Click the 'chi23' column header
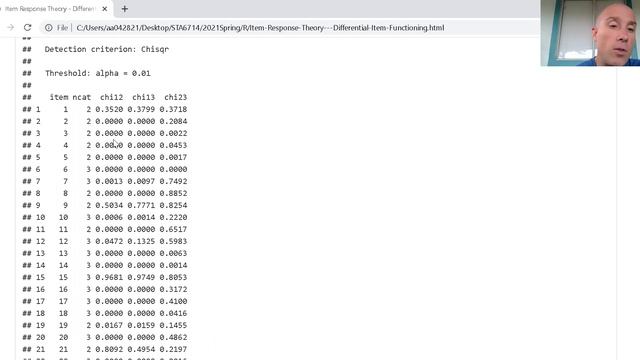Image resolution: width=640 pixels, height=360 pixels. [176, 97]
